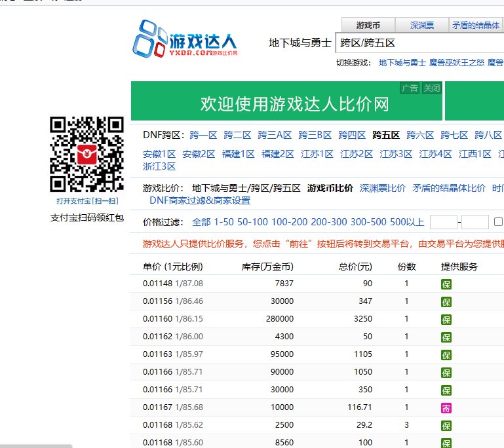Click the 单价 (1元比例) column header
Viewport: 504px width, 448px height.
coord(172,267)
